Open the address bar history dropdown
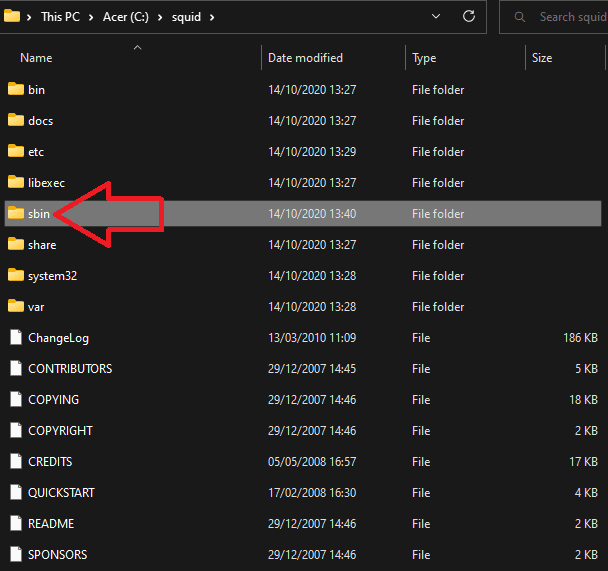The height and width of the screenshot is (571, 608). coord(436,17)
